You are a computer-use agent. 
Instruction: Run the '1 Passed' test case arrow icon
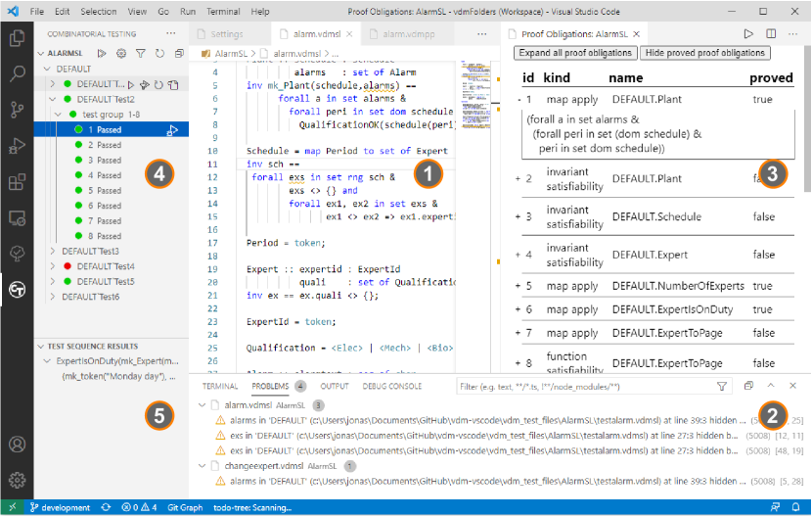click(x=172, y=129)
